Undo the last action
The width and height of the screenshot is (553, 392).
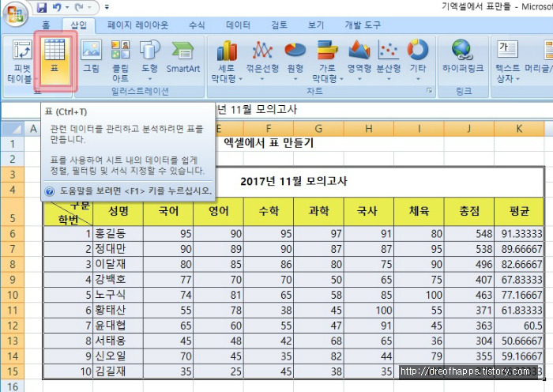(x=56, y=7)
